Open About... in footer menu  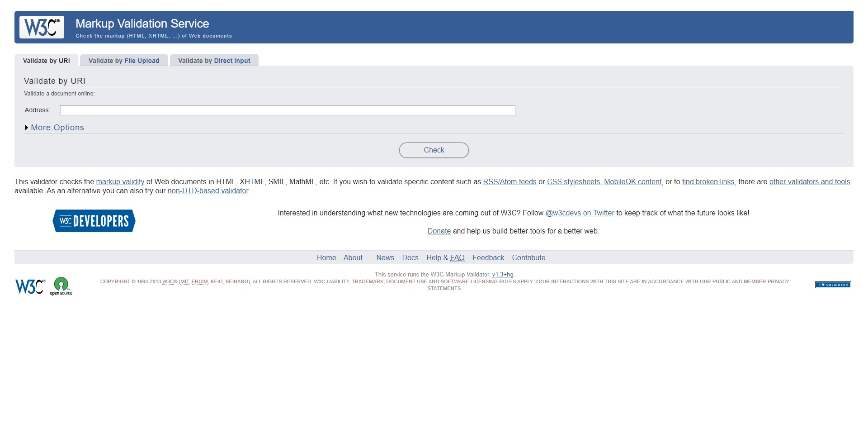pos(356,258)
